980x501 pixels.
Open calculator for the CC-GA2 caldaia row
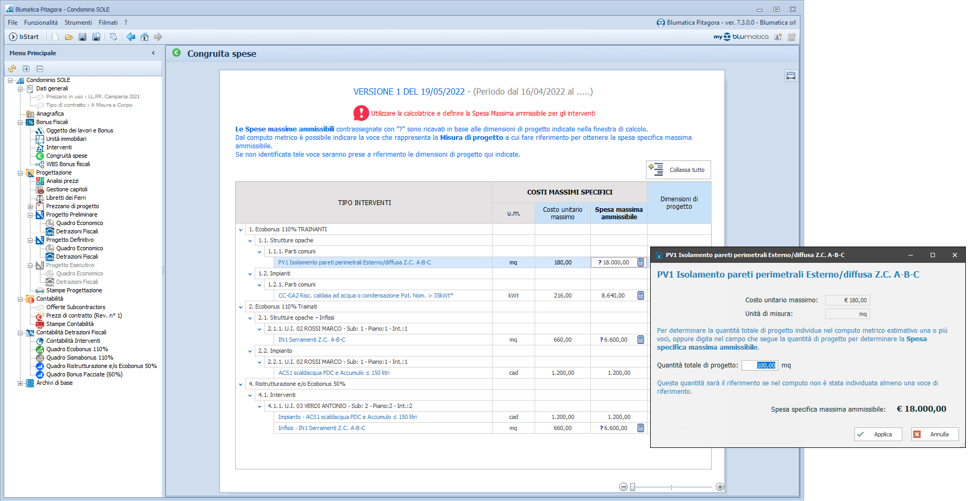[x=641, y=295]
